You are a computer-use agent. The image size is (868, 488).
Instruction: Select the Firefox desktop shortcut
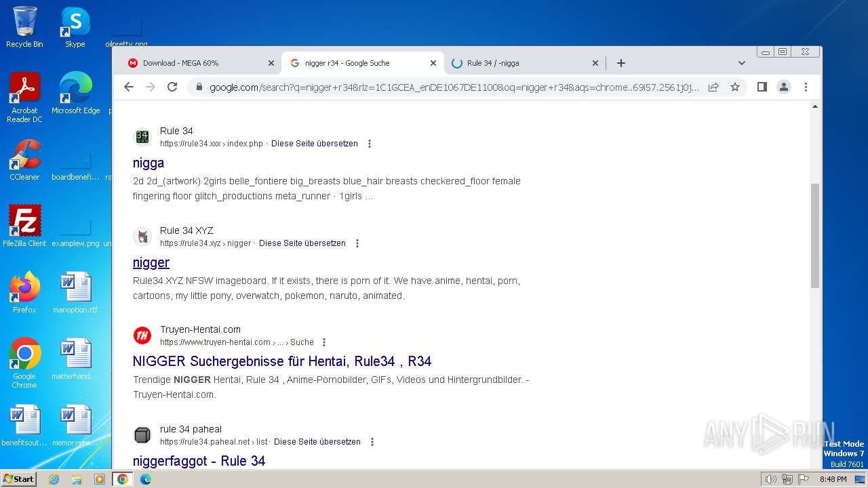click(x=24, y=292)
